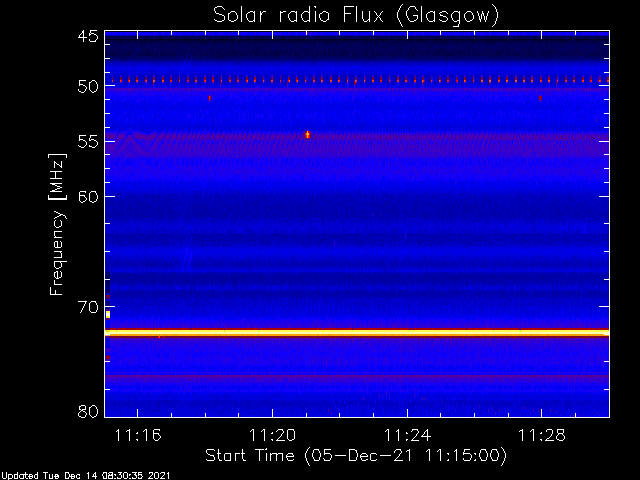Click the yellow-white blob at left edge near 71 MHz
Viewport: 640px width, 480px height.
(108, 315)
